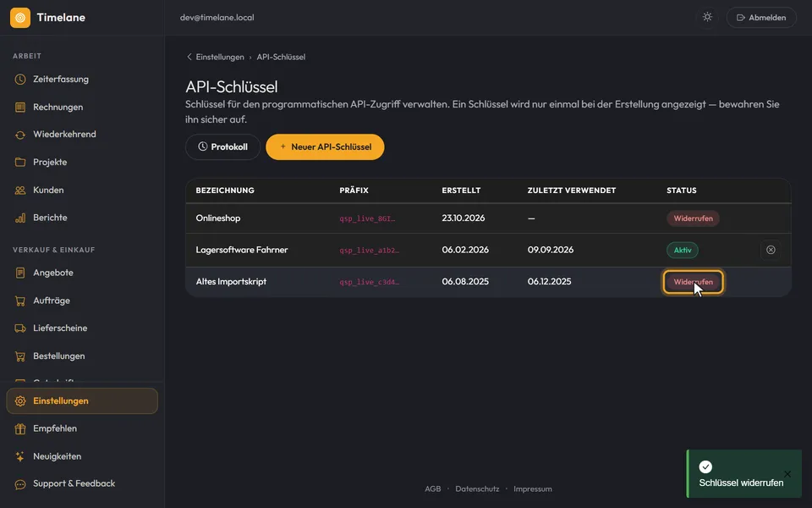Click the 09.09.2026 last used date

551,250
